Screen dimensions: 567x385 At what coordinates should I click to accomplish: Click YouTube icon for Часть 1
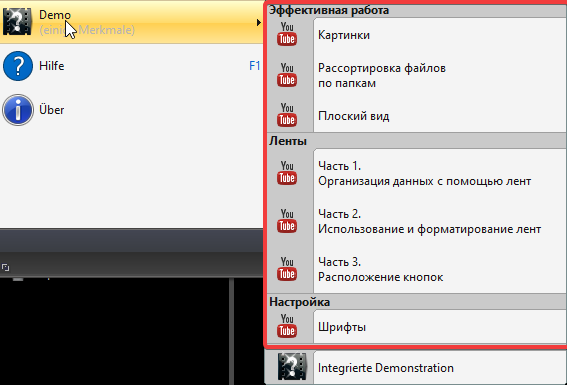287,173
